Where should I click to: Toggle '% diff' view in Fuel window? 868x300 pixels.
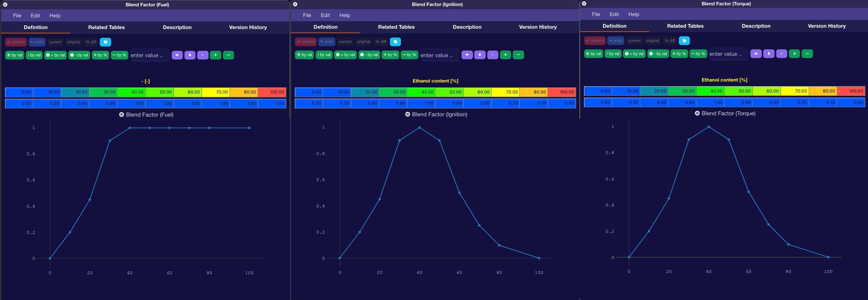tap(91, 42)
